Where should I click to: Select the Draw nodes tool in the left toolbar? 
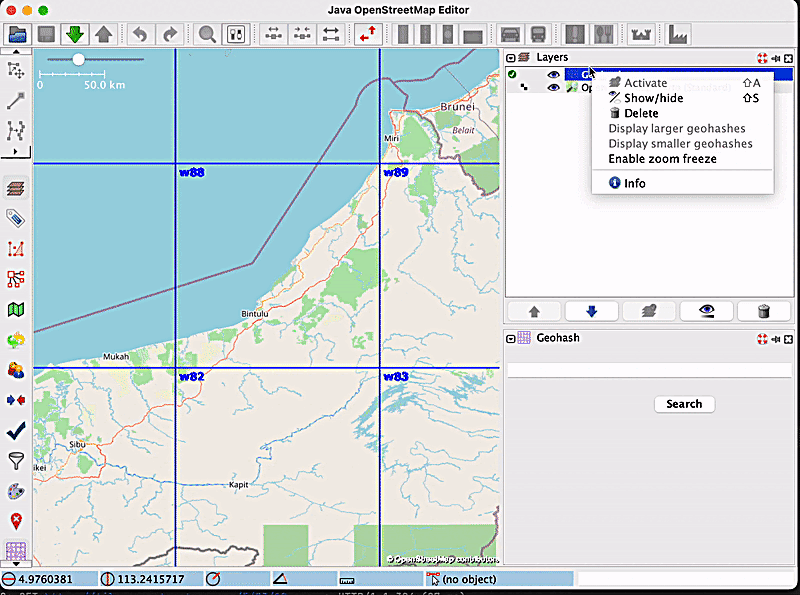pos(16,101)
